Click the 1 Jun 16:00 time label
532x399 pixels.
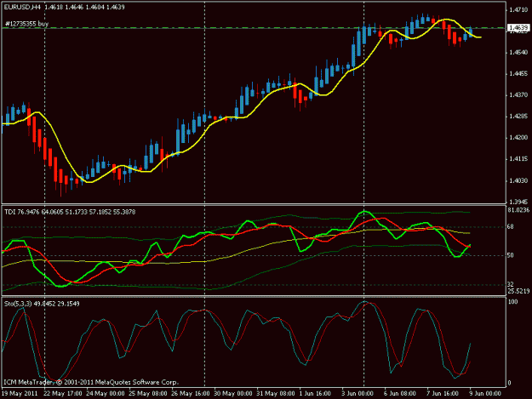click(x=315, y=394)
